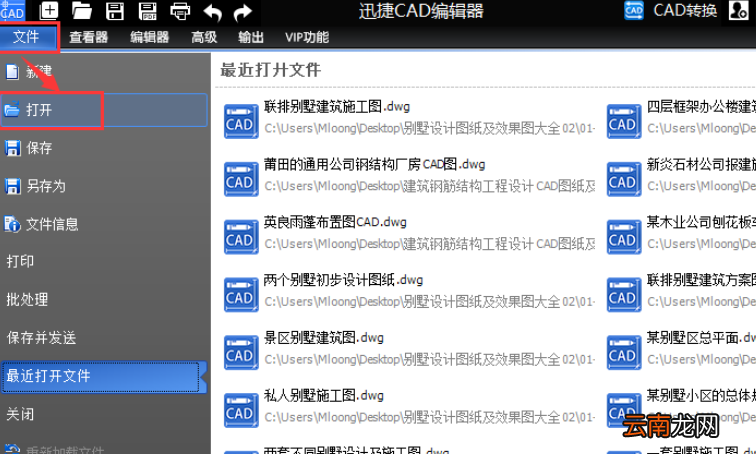The image size is (756, 454).
Task: Click CAD icon beside 新炎石材公司 file
Action: [624, 179]
